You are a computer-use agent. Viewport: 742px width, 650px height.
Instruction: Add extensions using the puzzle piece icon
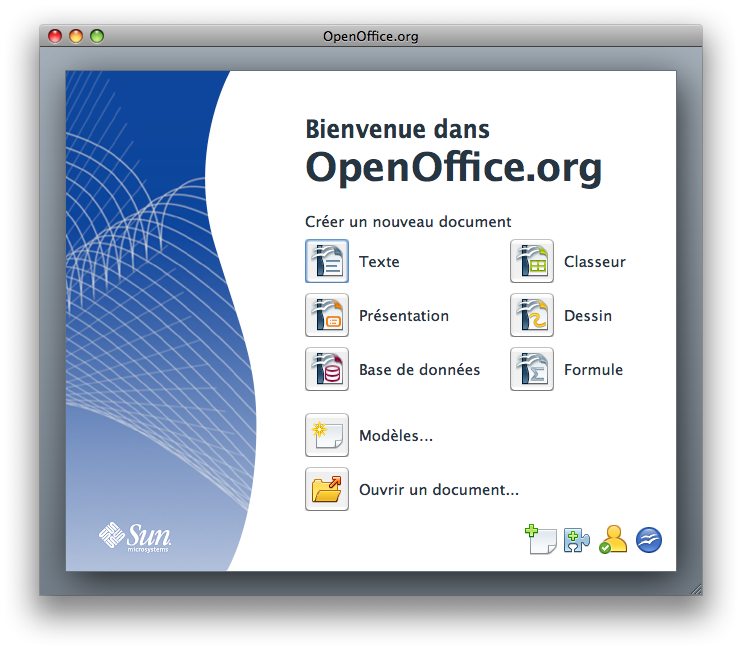[577, 540]
